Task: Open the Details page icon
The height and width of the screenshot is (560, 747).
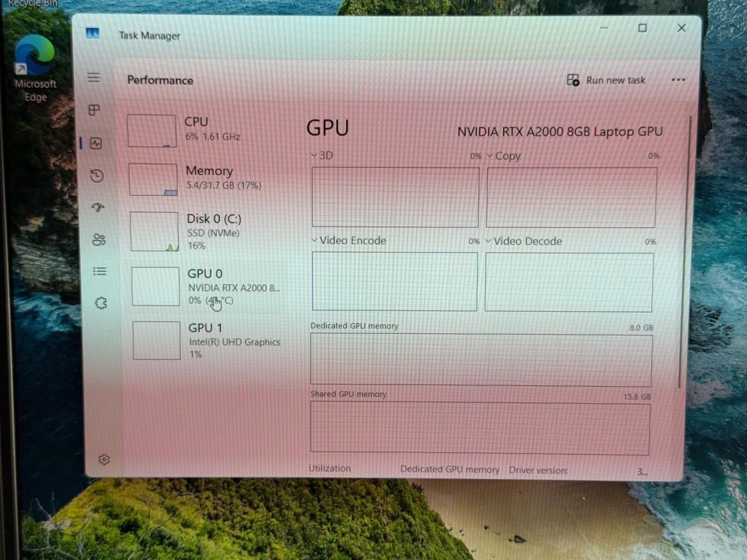Action: [100, 271]
